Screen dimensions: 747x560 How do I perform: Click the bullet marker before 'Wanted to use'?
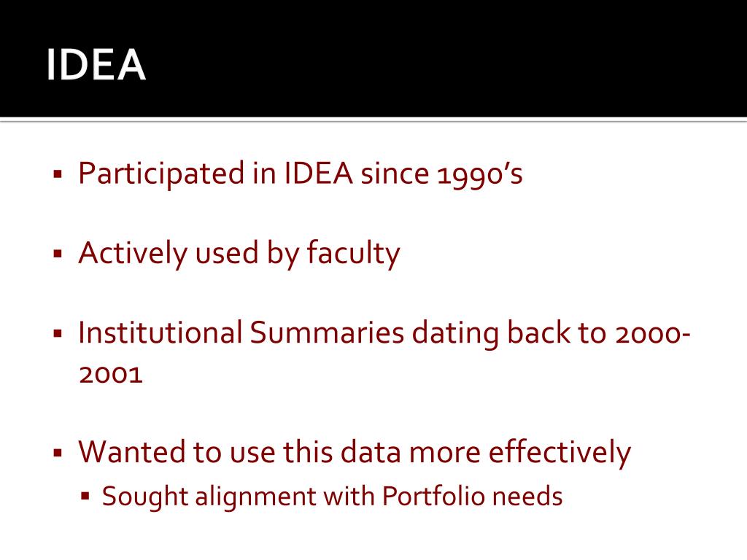(58, 452)
